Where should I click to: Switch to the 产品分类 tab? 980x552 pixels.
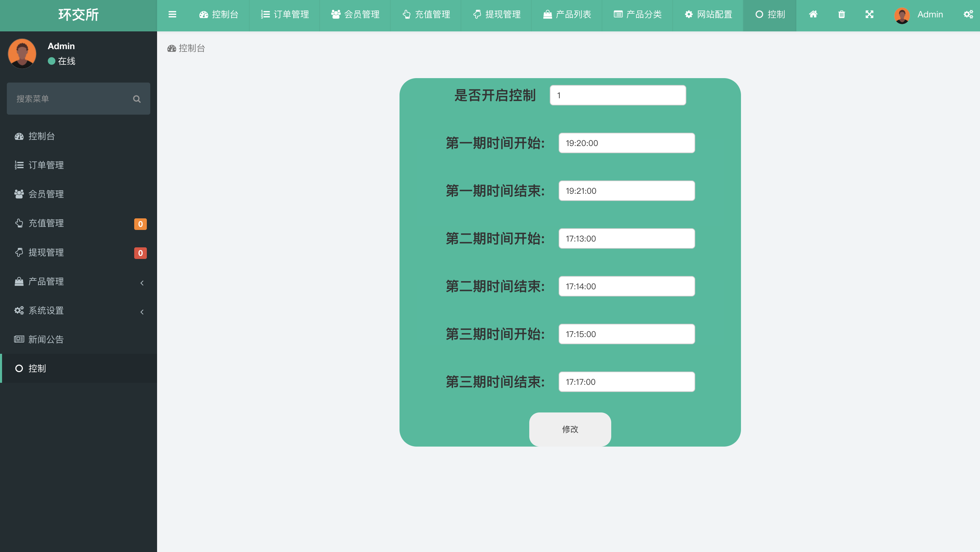pyautogui.click(x=636, y=14)
